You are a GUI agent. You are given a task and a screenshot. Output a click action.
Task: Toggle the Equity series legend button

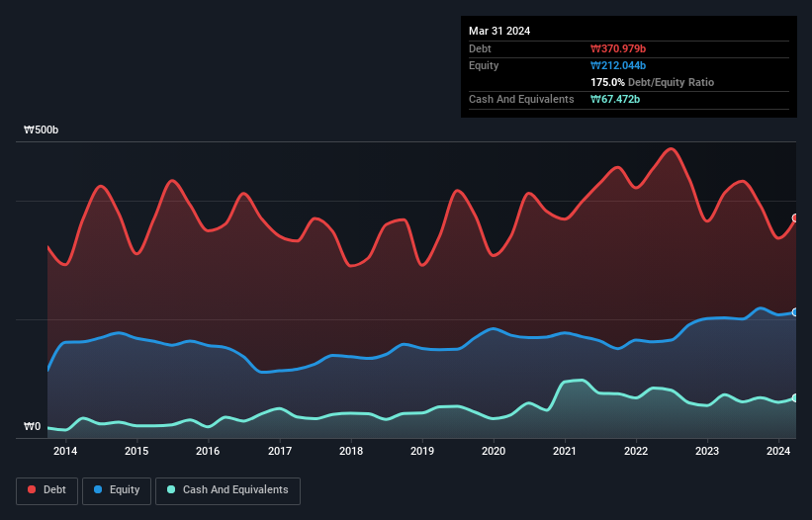click(x=117, y=490)
